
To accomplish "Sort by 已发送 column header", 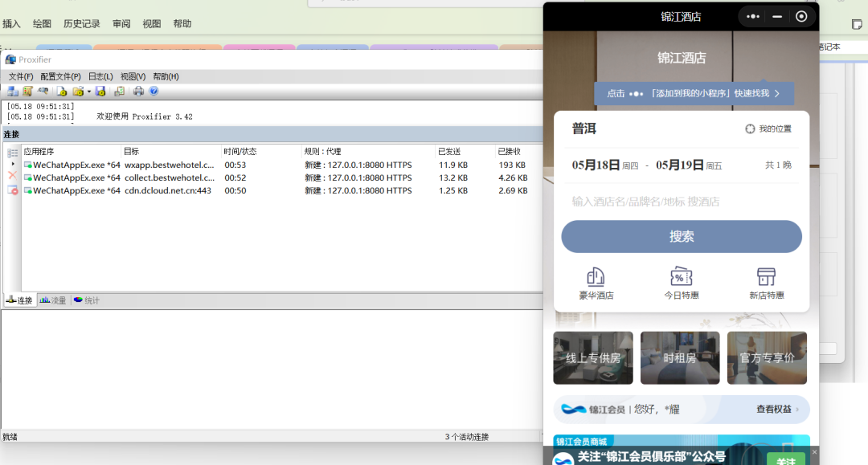I will click(465, 152).
